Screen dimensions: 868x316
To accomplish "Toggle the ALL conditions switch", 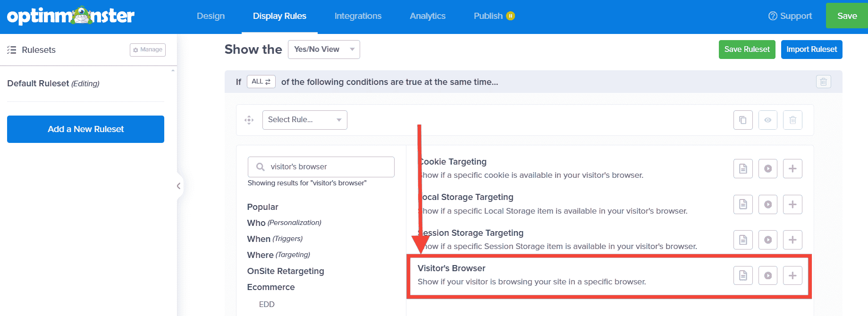I will point(261,82).
